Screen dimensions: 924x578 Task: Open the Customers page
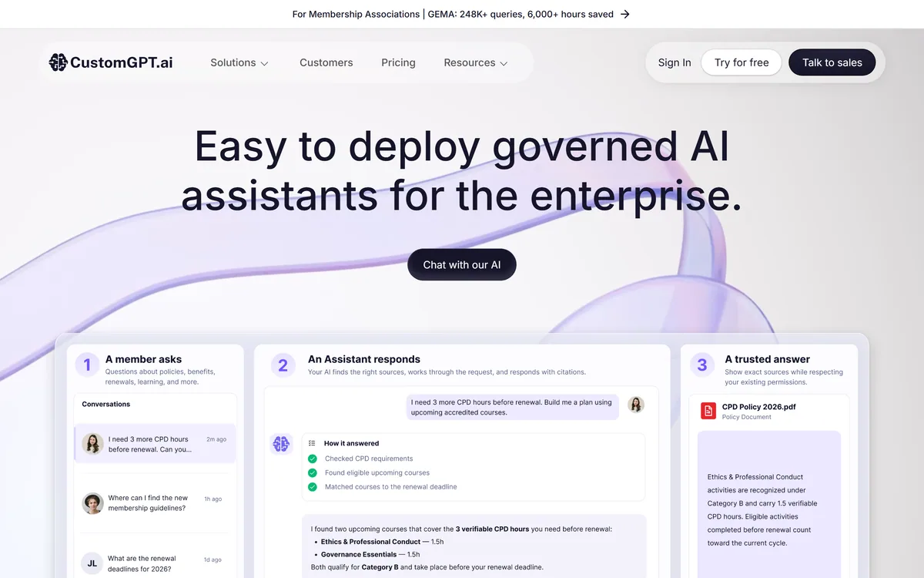coord(326,62)
